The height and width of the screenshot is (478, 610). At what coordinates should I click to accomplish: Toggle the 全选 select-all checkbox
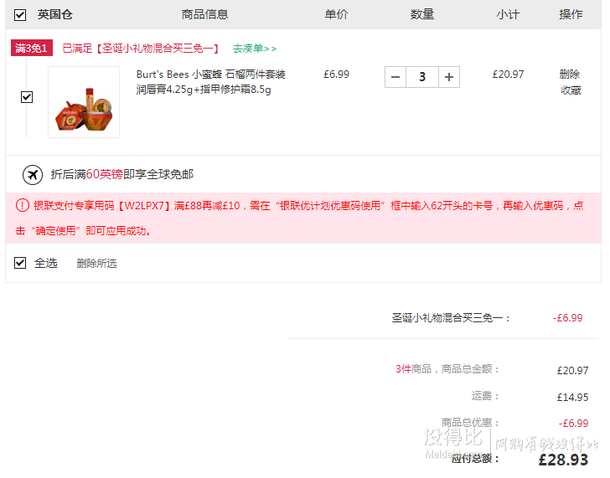[x=20, y=263]
